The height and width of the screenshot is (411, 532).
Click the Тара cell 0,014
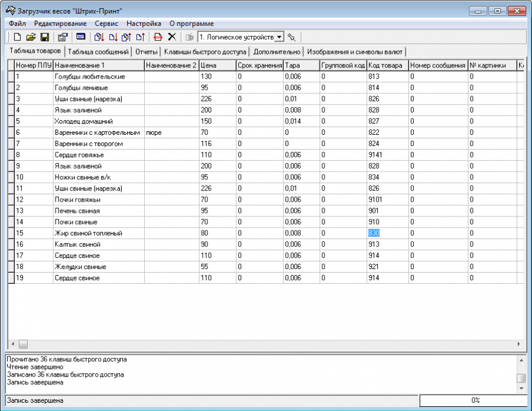[x=301, y=121]
